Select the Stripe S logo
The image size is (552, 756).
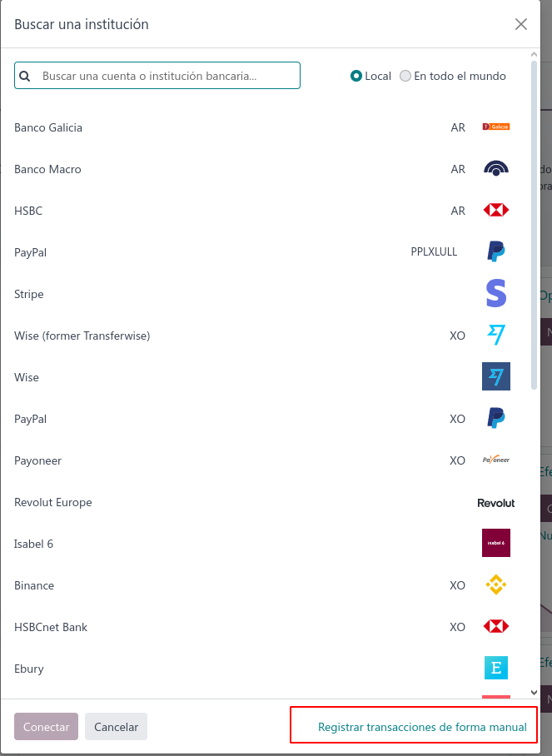[x=496, y=293]
